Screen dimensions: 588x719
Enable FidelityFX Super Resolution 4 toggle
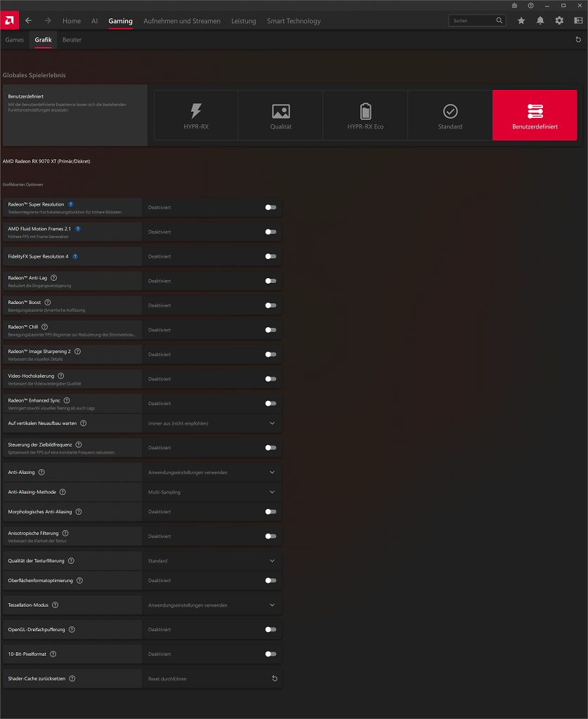point(270,256)
